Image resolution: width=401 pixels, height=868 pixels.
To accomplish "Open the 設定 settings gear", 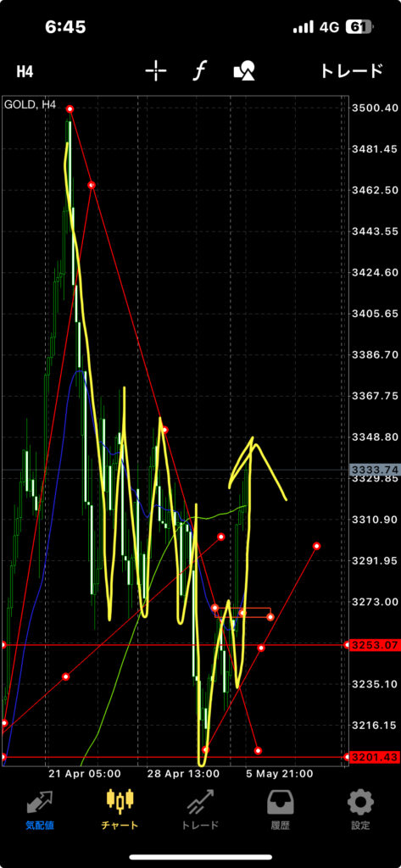I will [360, 810].
